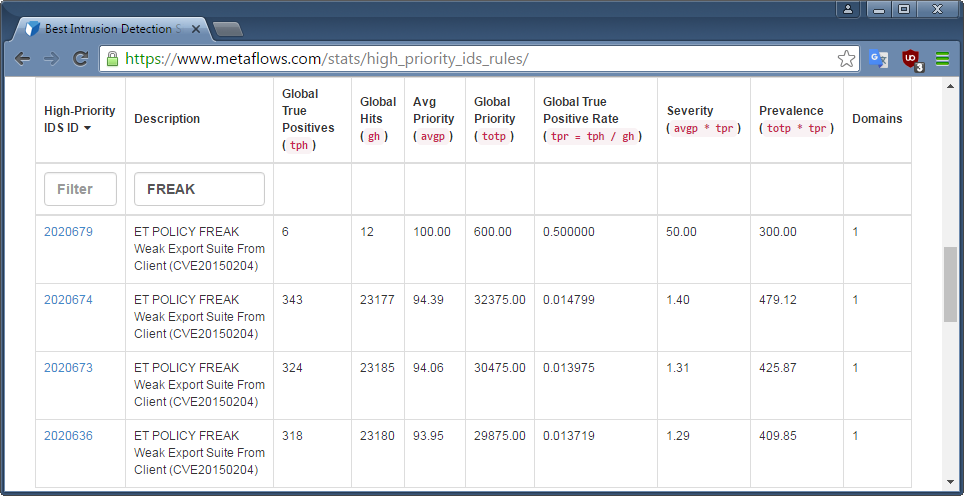Open IDS rule link 2020679

point(68,232)
